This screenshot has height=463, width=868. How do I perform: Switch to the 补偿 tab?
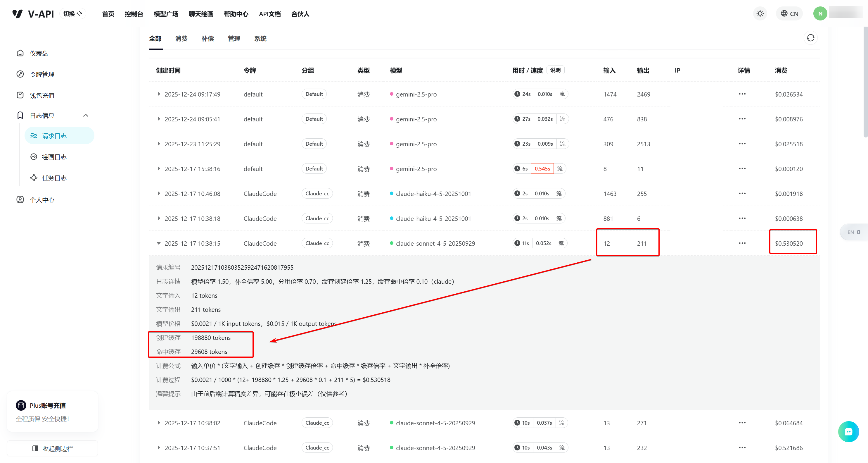208,38
